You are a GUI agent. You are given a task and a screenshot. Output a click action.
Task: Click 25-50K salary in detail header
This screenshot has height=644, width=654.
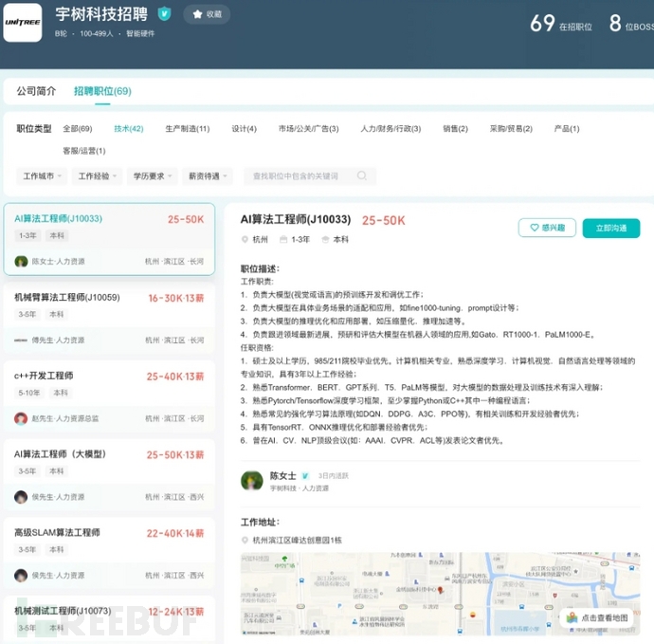point(383,220)
